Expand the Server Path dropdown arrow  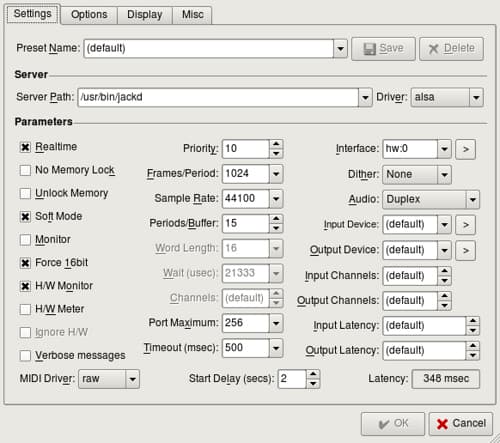tap(365, 97)
